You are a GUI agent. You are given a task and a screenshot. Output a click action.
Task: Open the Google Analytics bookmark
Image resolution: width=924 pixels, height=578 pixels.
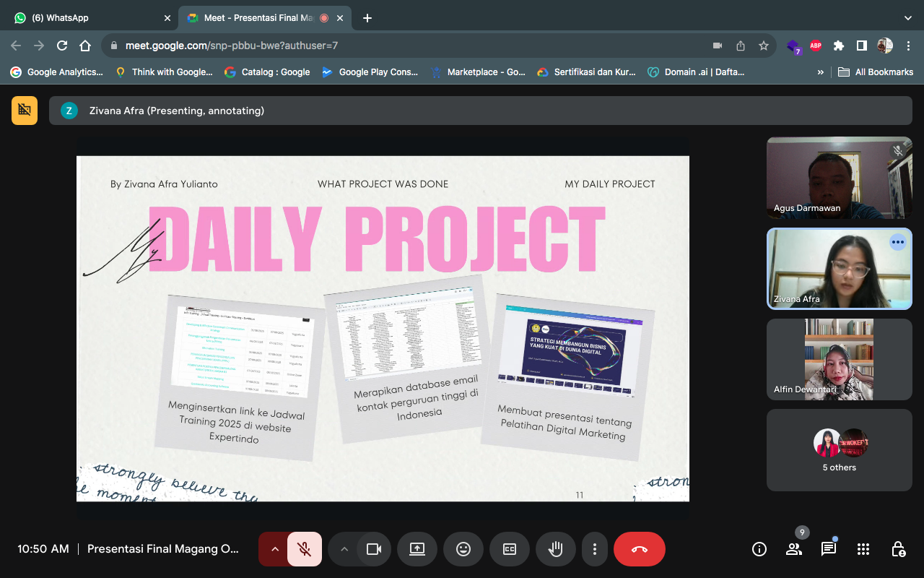pyautogui.click(x=56, y=72)
